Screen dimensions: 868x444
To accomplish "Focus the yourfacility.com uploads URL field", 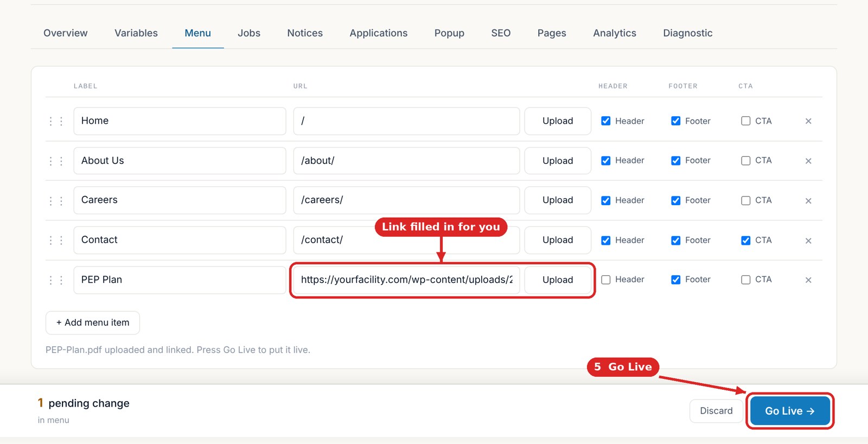I will (406, 280).
